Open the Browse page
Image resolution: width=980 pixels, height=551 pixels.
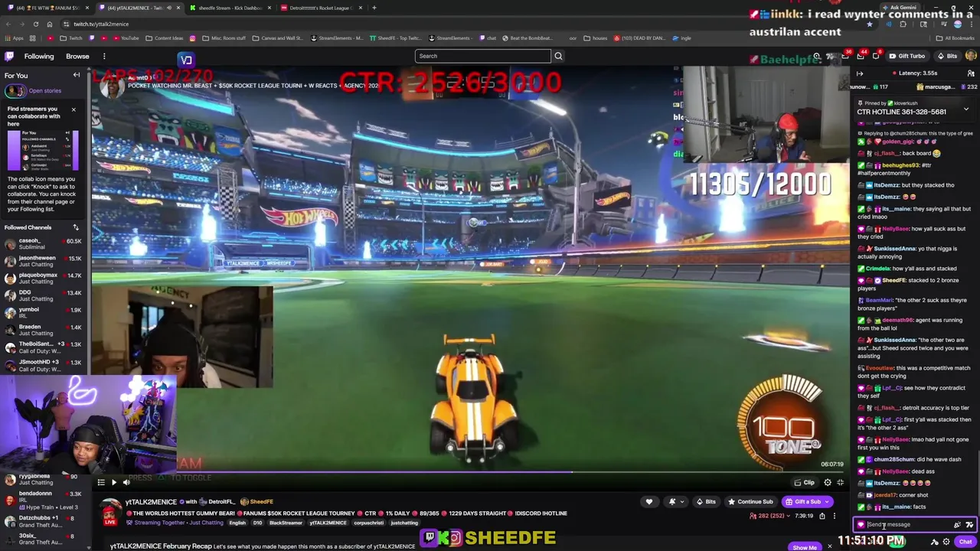tap(77, 56)
